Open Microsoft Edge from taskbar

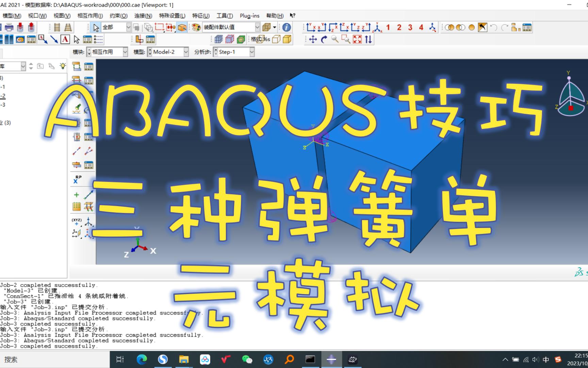coord(142,359)
